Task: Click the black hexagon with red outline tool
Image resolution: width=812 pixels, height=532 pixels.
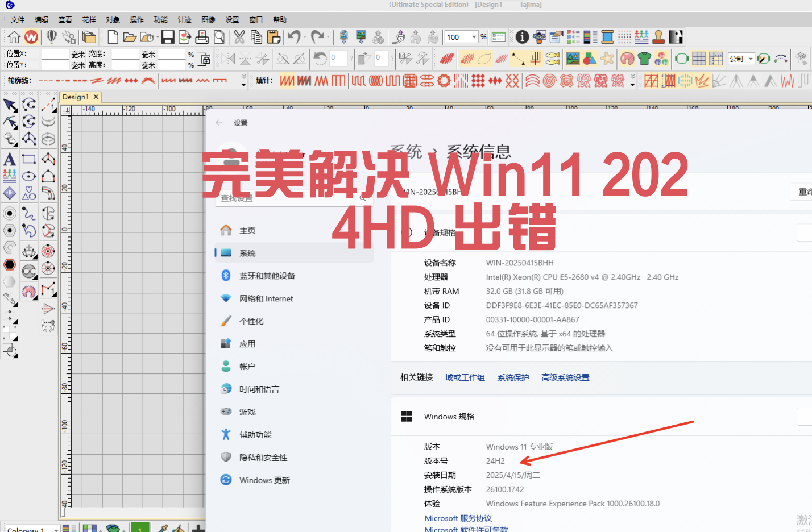Action: 10,265
